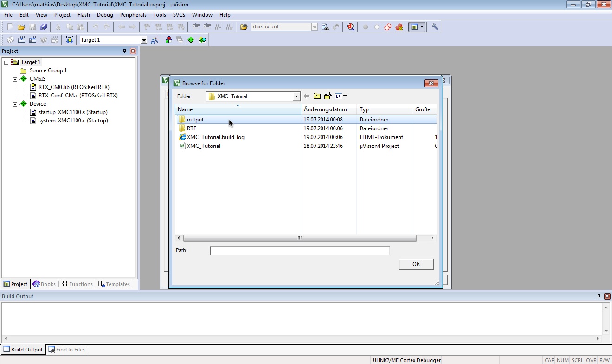Viewport: 612px width, 364px height.
Task: Click the incremental find icon beside search box
Action: click(x=336, y=27)
